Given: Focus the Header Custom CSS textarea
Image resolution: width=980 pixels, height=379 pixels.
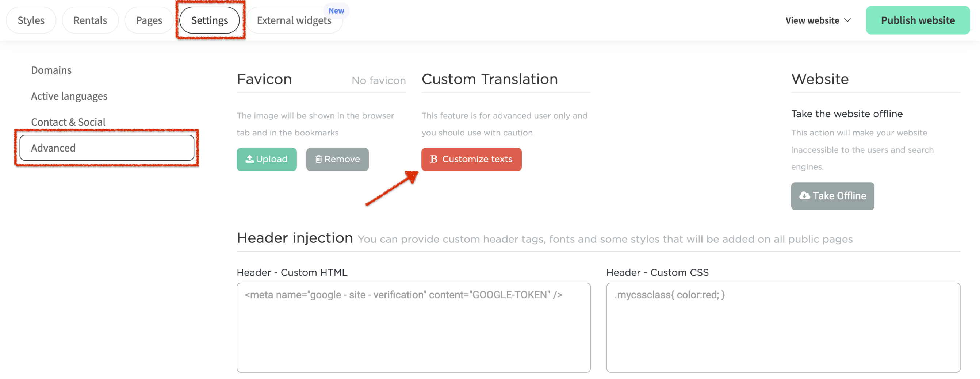Looking at the screenshot, I should coord(783,327).
